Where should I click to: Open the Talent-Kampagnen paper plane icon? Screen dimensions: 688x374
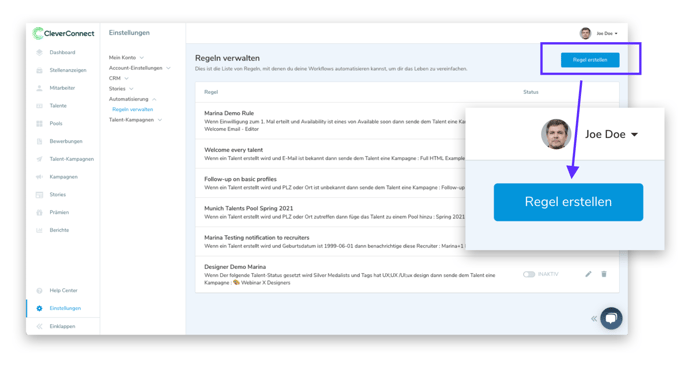pyautogui.click(x=39, y=159)
